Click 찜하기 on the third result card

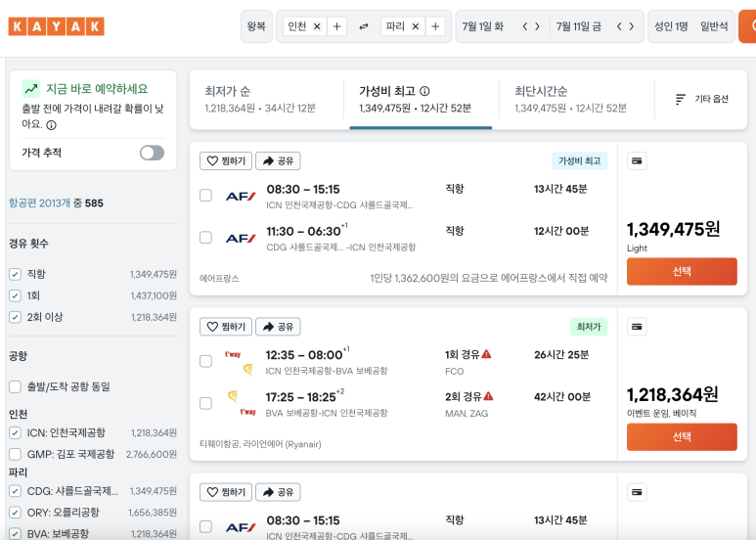(226, 492)
